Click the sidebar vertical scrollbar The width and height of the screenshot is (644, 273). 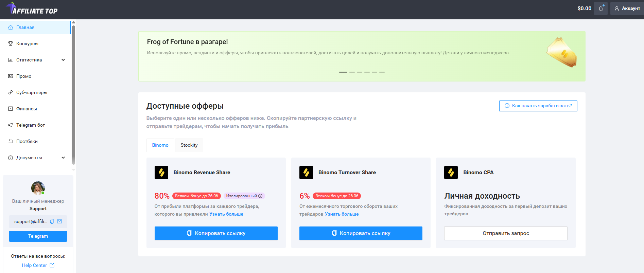73,94
